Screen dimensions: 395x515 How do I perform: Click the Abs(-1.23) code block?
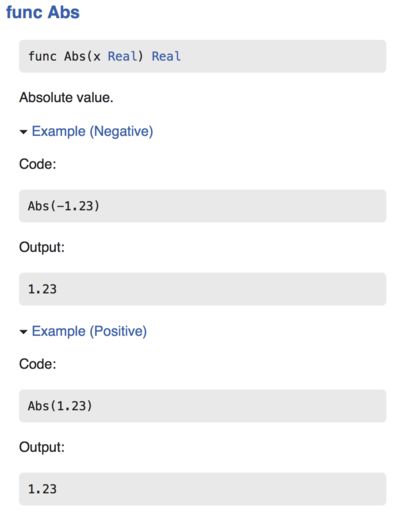coord(203,206)
